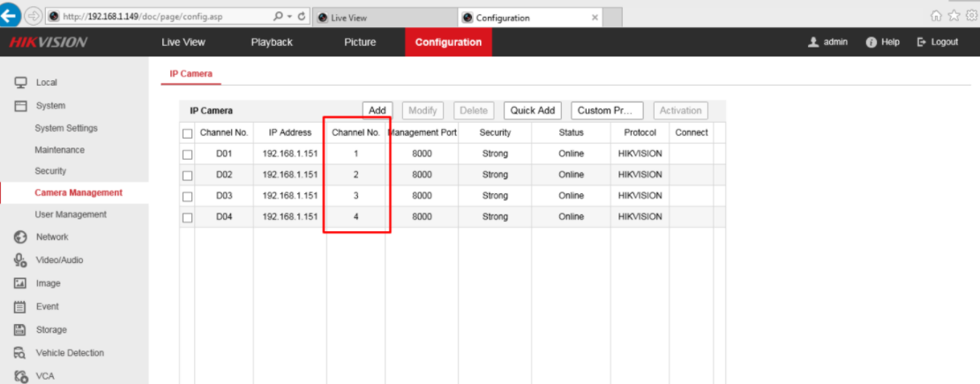Click the Local monitor icon in sidebar

point(19,82)
